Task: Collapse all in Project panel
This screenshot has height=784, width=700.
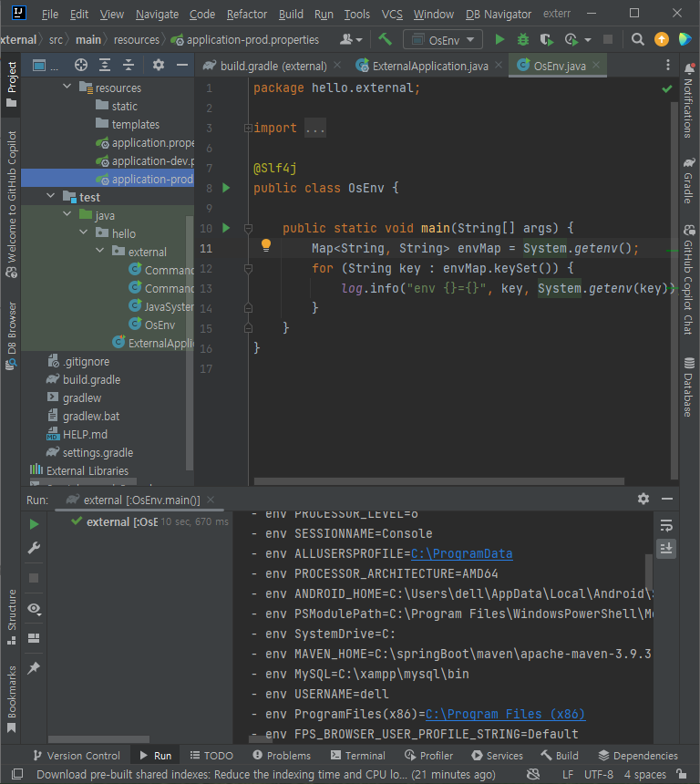Action: (129, 65)
